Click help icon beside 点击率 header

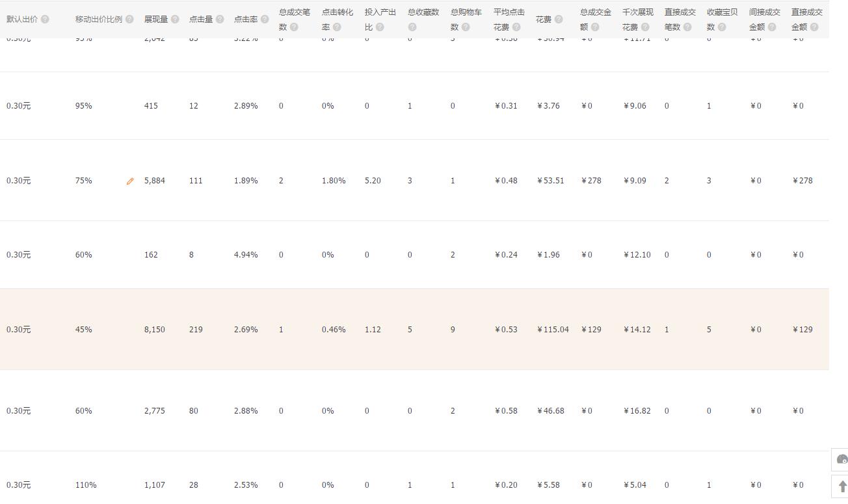coord(265,20)
